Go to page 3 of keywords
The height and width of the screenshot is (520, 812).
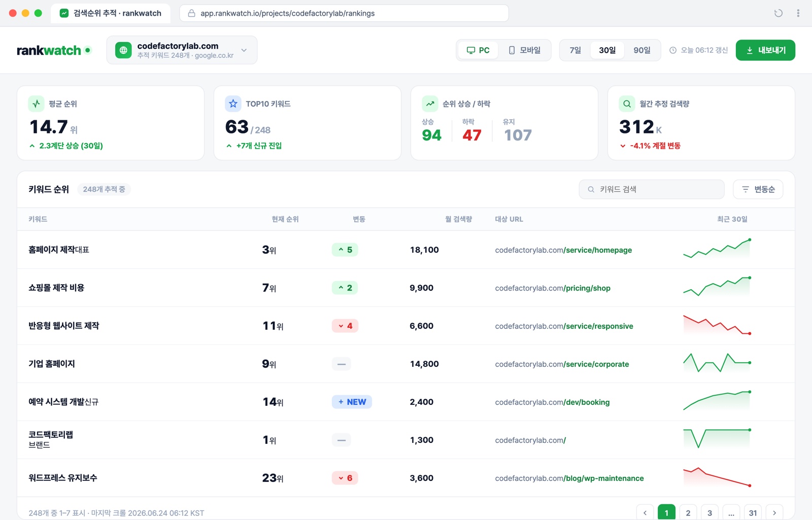709,512
